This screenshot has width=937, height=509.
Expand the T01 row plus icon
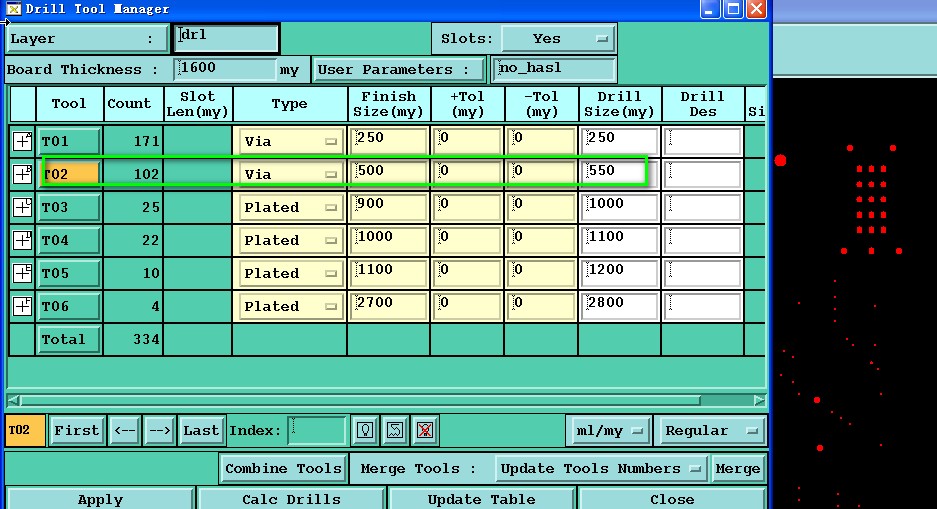coord(22,141)
